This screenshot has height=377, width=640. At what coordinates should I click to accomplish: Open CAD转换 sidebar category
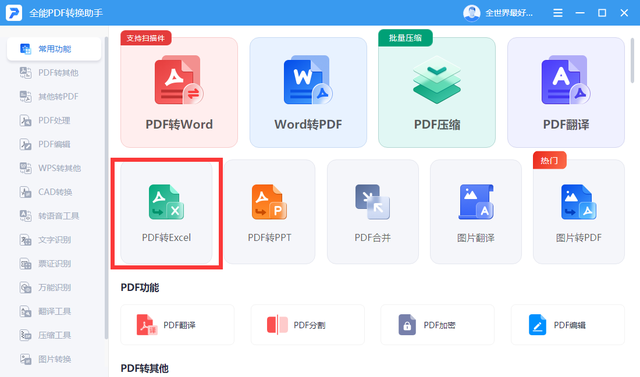click(x=54, y=192)
